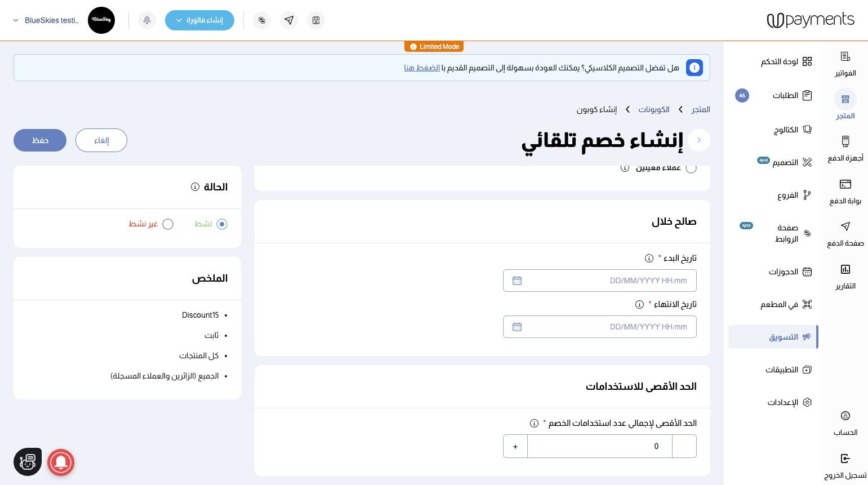Open calendar icon in start date field
Screen dimensions: 868x485
517,281
